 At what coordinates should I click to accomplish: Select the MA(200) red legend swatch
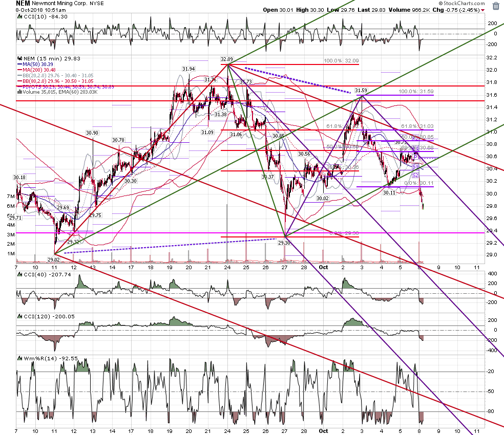tap(19, 70)
